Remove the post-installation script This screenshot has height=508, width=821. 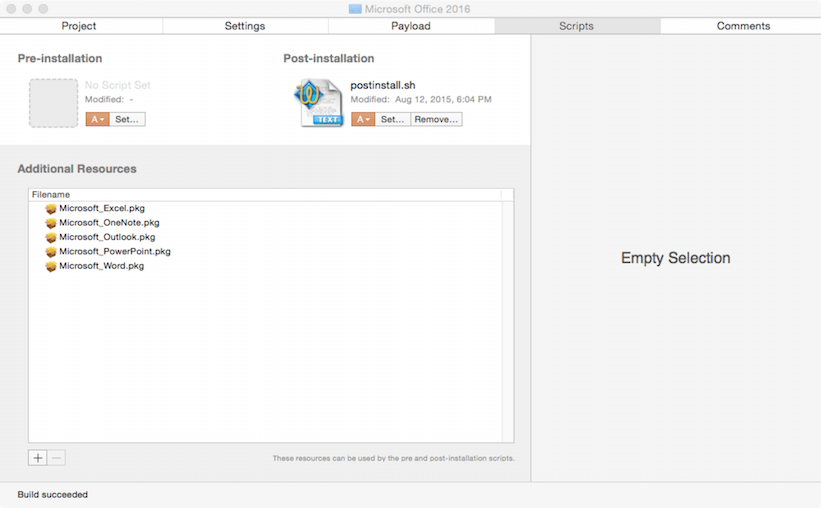pyautogui.click(x=436, y=119)
